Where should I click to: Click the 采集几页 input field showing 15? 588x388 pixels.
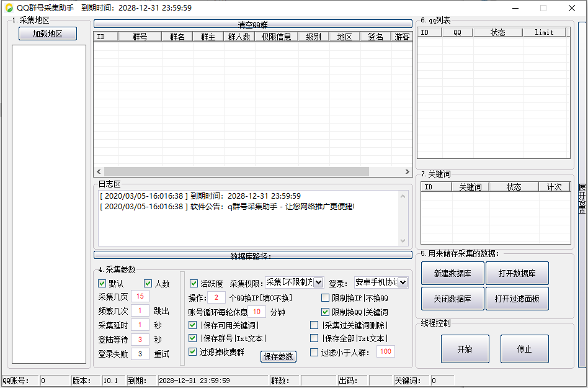(140, 297)
